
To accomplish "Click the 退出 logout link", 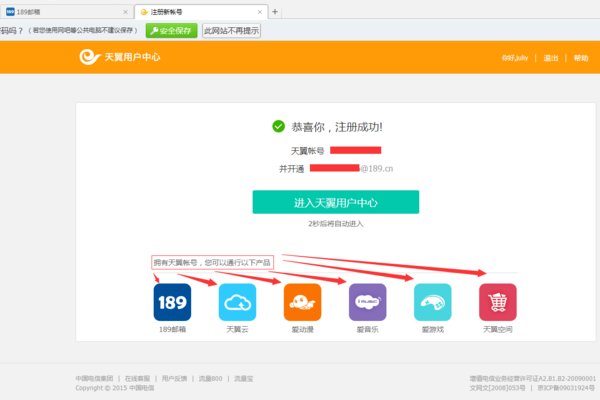I will coord(551,58).
